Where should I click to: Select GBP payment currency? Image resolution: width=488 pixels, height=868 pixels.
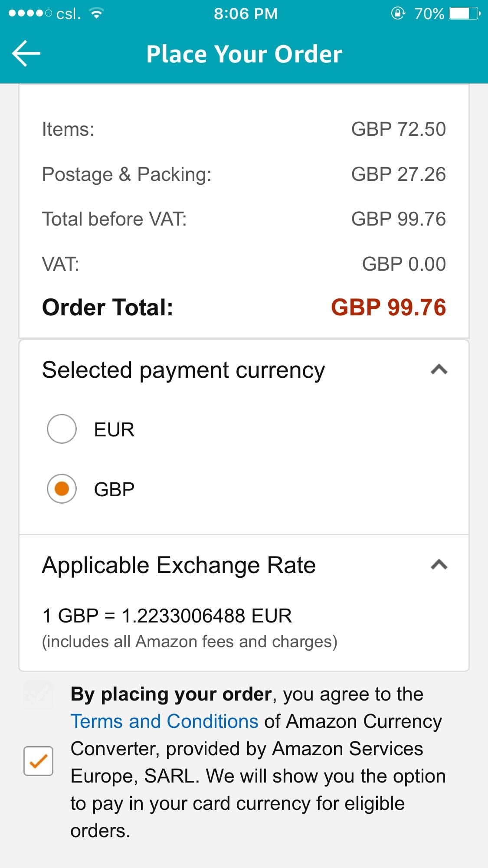click(62, 489)
